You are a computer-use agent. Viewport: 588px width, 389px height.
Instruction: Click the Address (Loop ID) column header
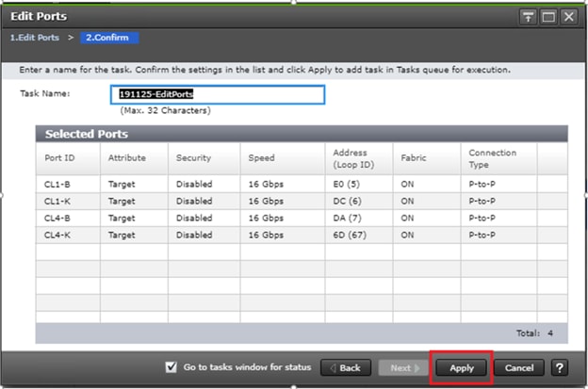tap(359, 158)
